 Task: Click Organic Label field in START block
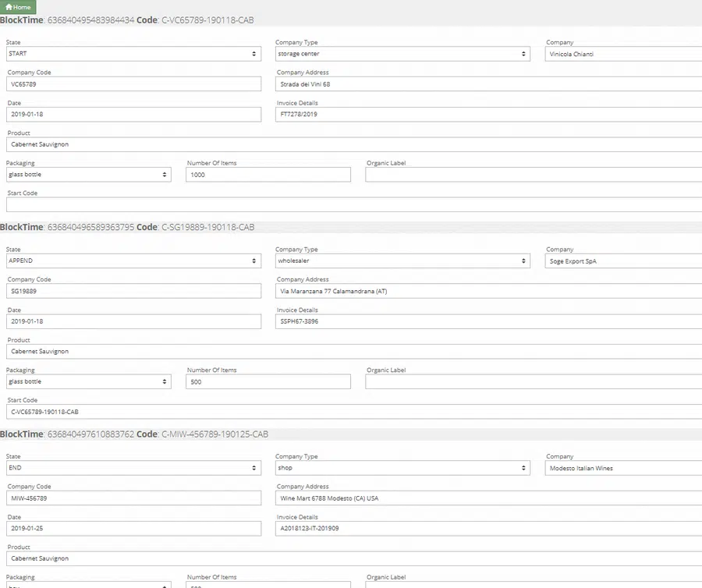[534, 175]
